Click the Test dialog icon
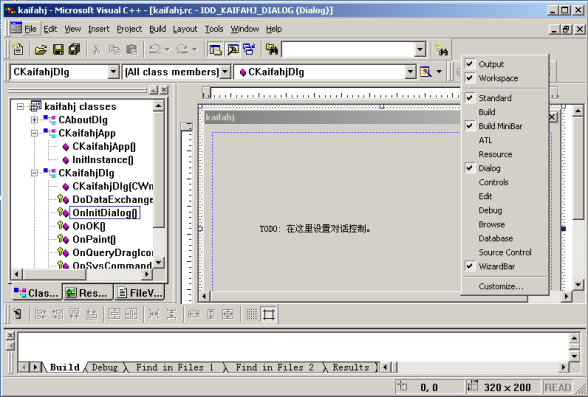The width and height of the screenshot is (588, 397). 17,314
